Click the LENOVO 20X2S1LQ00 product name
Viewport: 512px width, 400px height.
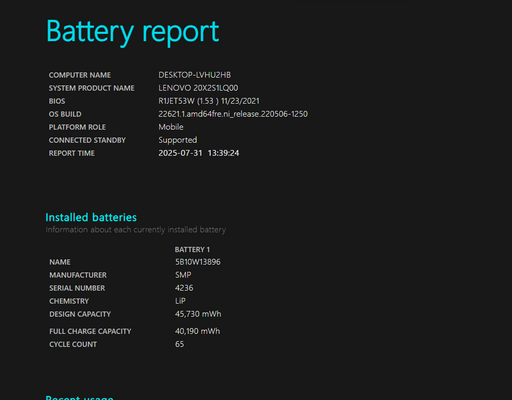[x=198, y=88]
